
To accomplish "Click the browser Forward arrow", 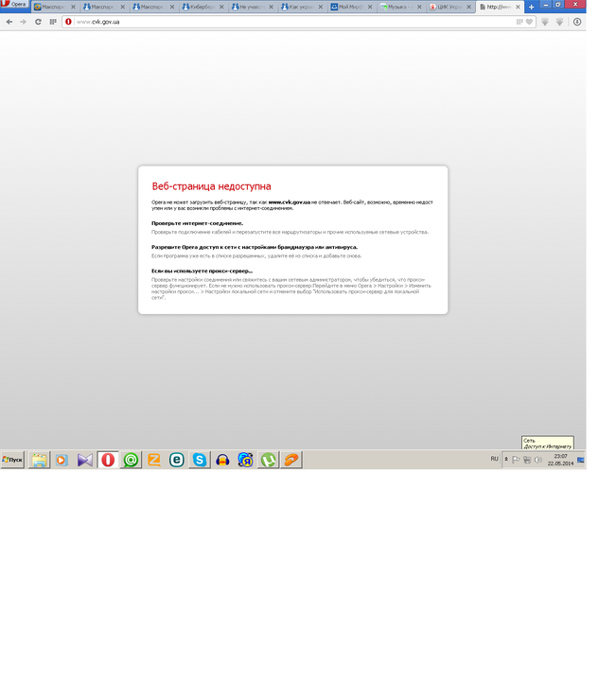I will point(23,21).
